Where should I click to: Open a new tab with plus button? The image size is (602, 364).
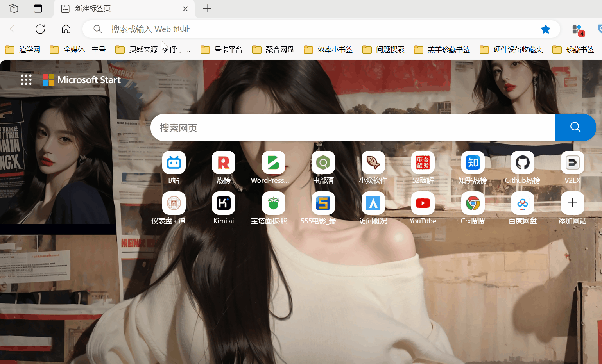point(207,9)
